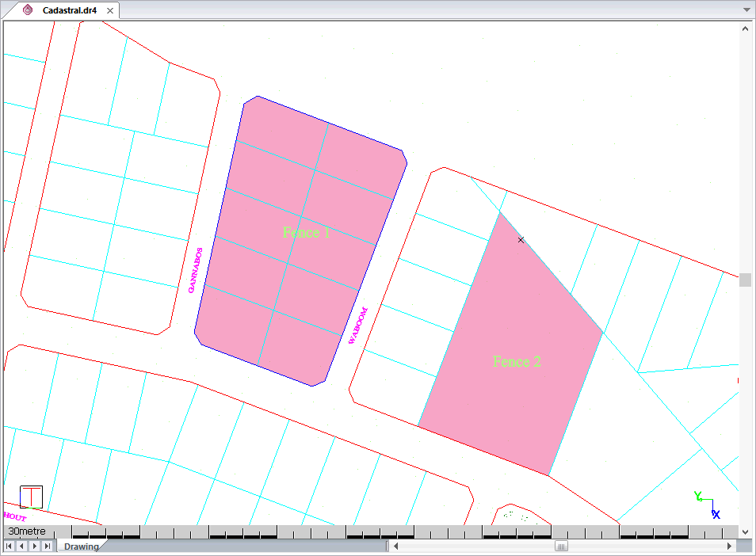Click the Fence 2 label
Image resolution: width=756 pixels, height=556 pixels.
(517, 362)
